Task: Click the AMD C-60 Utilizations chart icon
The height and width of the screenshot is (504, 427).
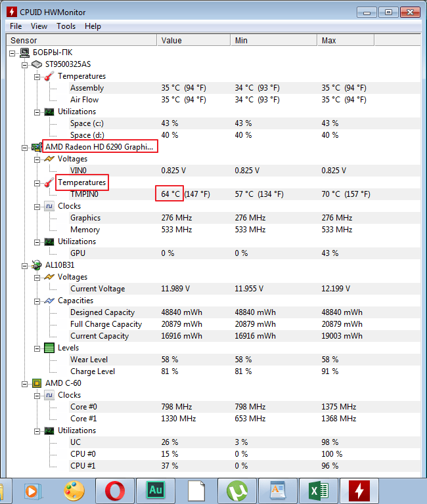Action: (49, 430)
